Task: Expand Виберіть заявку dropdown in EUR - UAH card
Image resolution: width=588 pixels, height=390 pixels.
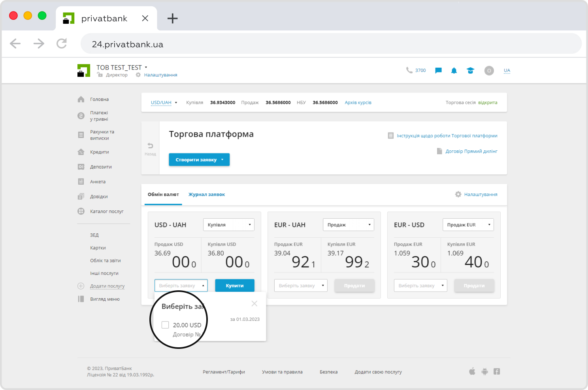Action: pyautogui.click(x=300, y=286)
